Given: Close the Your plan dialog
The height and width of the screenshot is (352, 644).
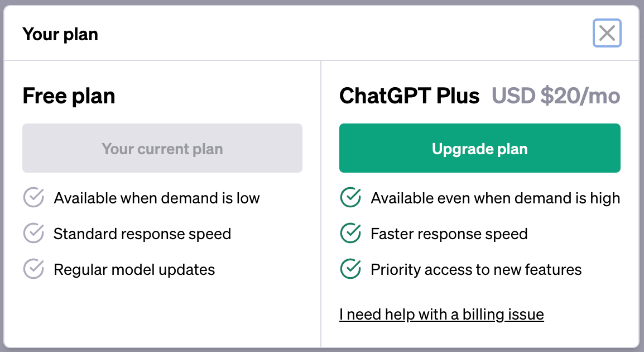Looking at the screenshot, I should pyautogui.click(x=607, y=34).
